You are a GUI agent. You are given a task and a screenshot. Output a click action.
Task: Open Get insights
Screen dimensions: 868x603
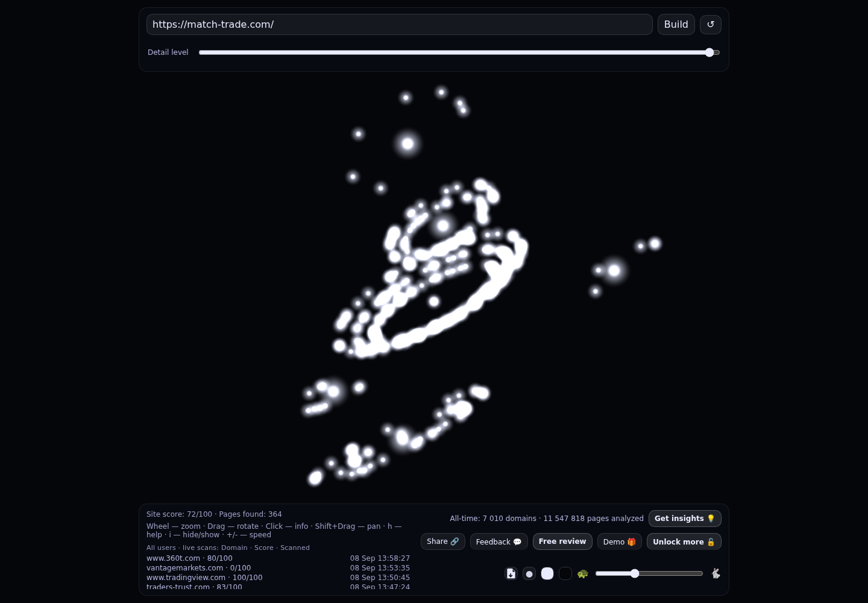point(685,519)
